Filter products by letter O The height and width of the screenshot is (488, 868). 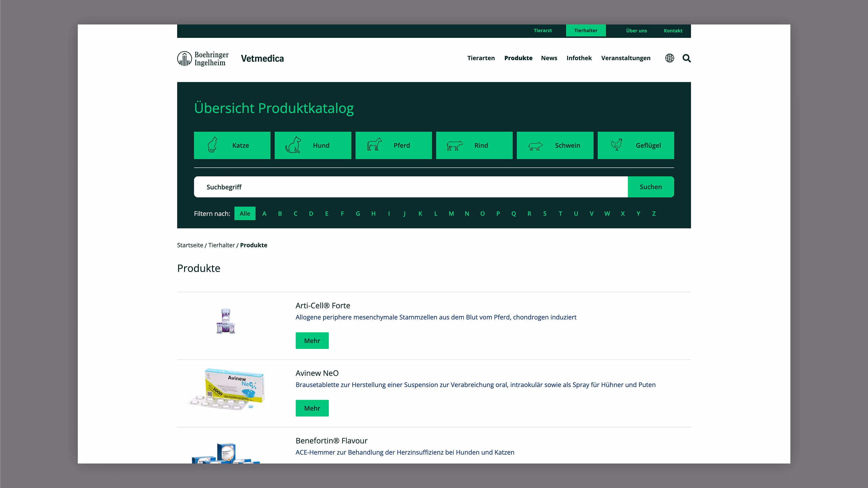tap(482, 214)
